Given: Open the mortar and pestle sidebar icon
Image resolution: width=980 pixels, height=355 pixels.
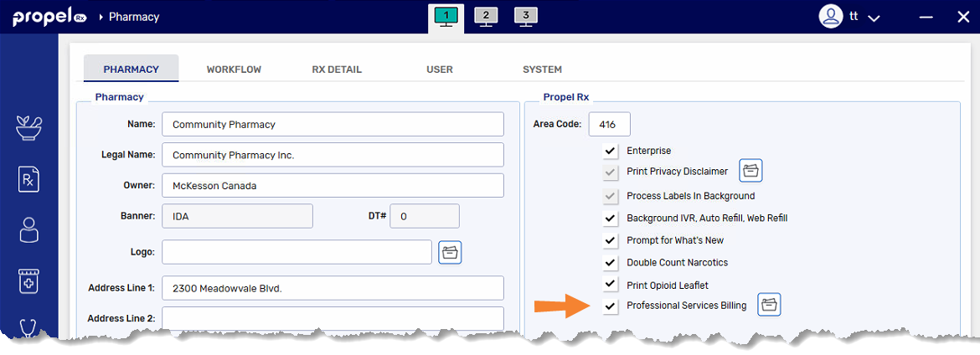Looking at the screenshot, I should click(x=29, y=128).
